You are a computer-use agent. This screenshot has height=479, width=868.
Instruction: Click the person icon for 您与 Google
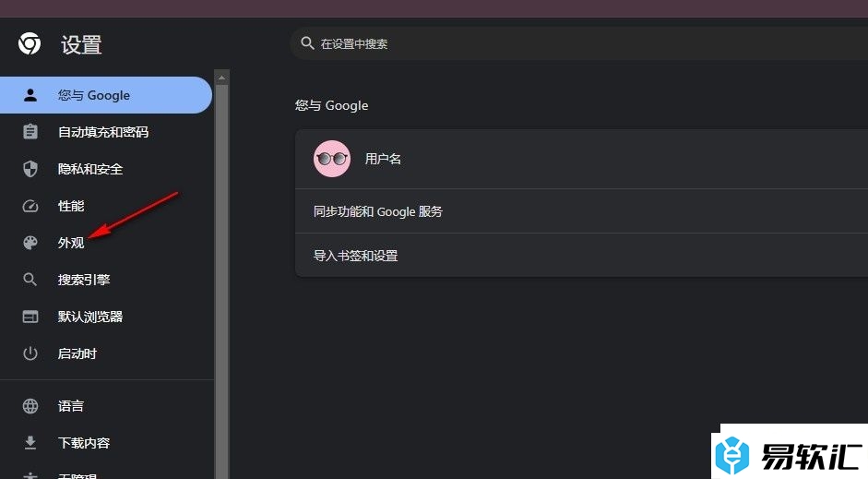click(x=30, y=95)
